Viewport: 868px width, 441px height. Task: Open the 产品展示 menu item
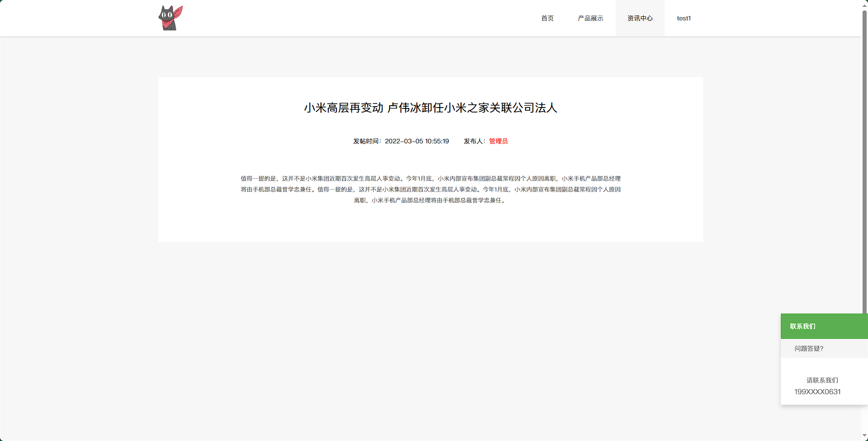pyautogui.click(x=591, y=18)
